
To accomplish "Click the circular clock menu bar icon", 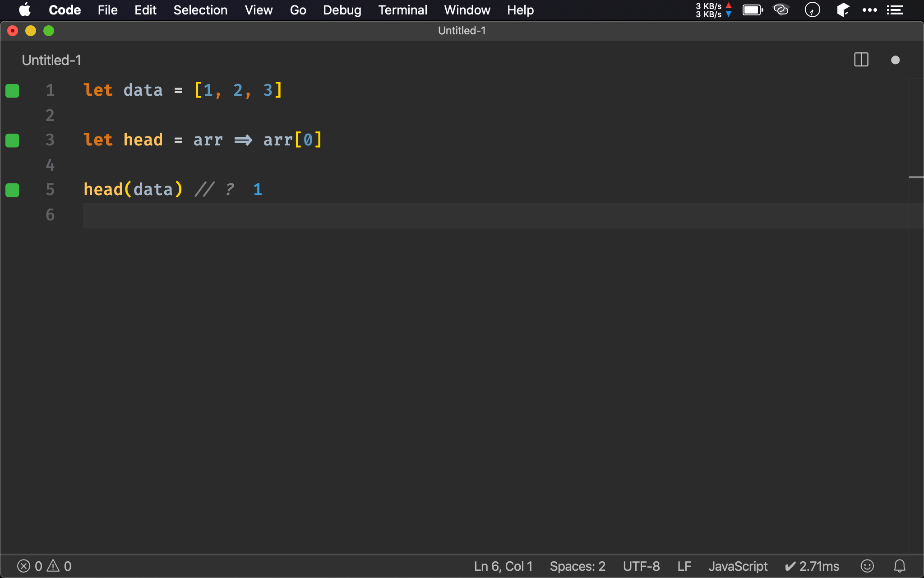I will [812, 9].
